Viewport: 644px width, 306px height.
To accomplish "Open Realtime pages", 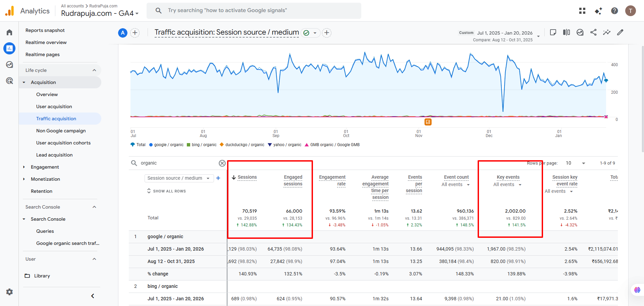I will click(43, 54).
